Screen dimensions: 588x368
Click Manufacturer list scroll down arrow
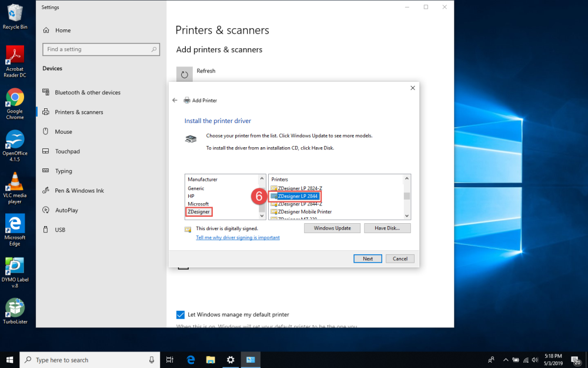point(262,216)
